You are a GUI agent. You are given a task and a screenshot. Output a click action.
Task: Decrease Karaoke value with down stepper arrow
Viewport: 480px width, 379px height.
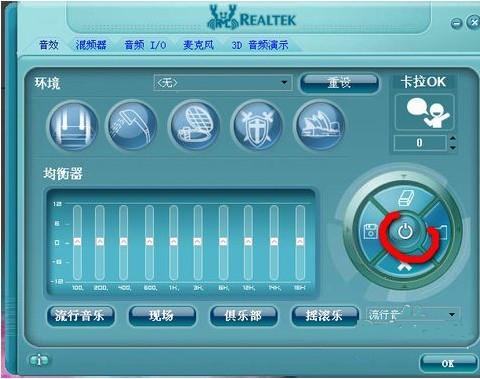point(453,147)
